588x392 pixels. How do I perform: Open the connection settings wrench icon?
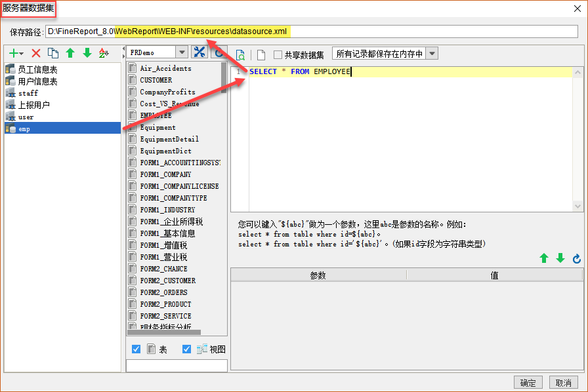(x=199, y=52)
